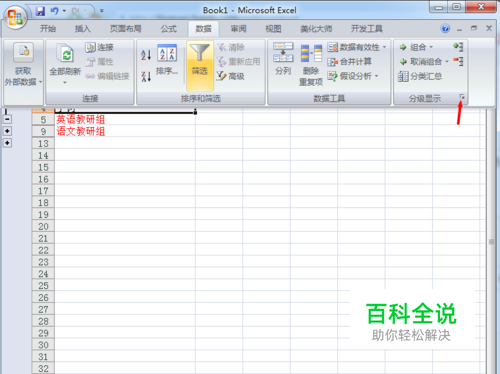Open Excel help question mark icon
Screen dimensions: 500x374
[445, 29]
